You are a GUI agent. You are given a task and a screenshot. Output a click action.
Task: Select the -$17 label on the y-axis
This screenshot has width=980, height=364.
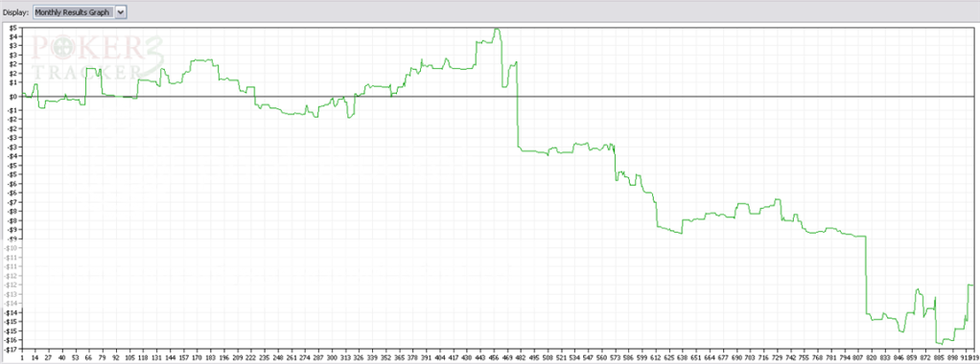click(x=11, y=349)
